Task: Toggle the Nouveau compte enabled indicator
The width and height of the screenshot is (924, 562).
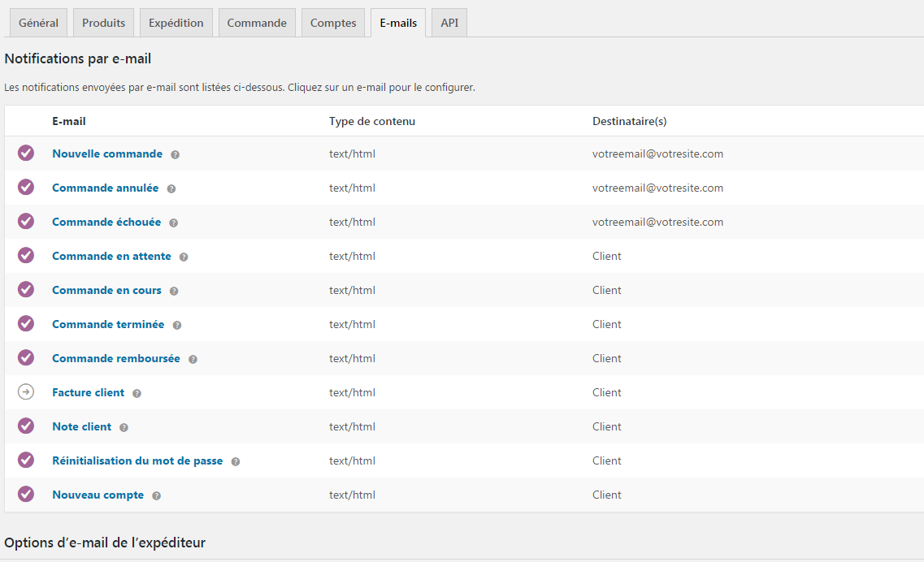Action: (25, 494)
